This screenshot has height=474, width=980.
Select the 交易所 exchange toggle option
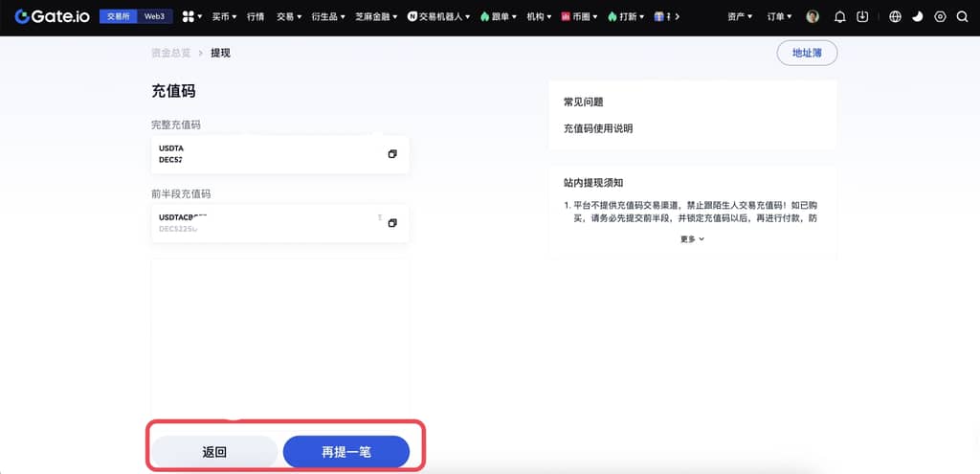119,17
